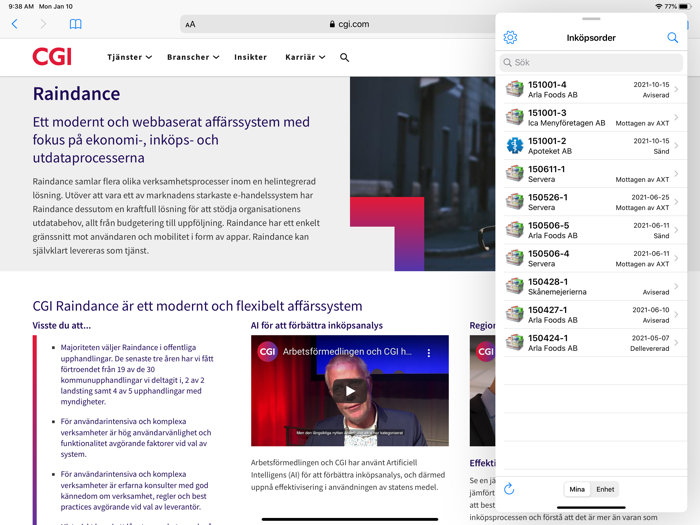
Task: Expand chevron on order 150427-1 row
Action: [677, 314]
